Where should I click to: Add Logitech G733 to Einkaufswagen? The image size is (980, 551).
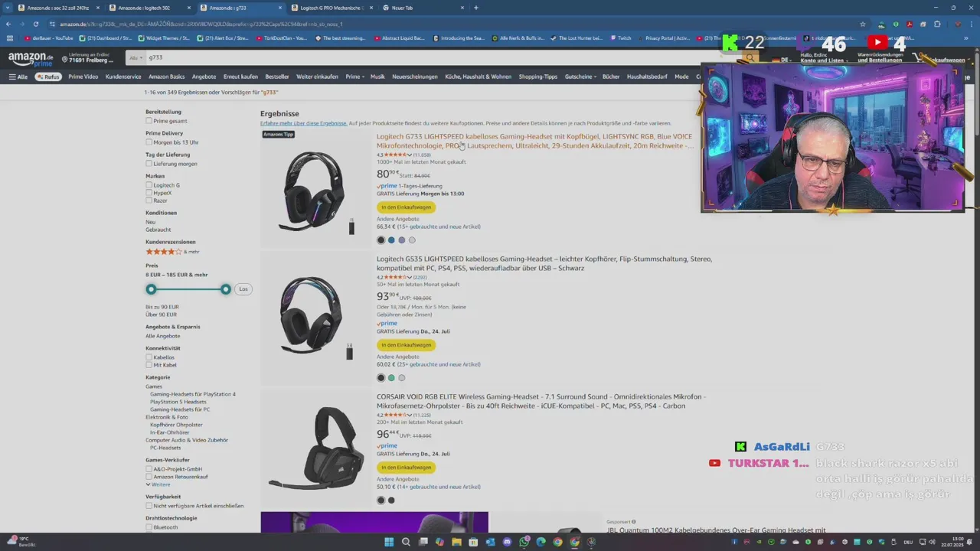tap(406, 207)
